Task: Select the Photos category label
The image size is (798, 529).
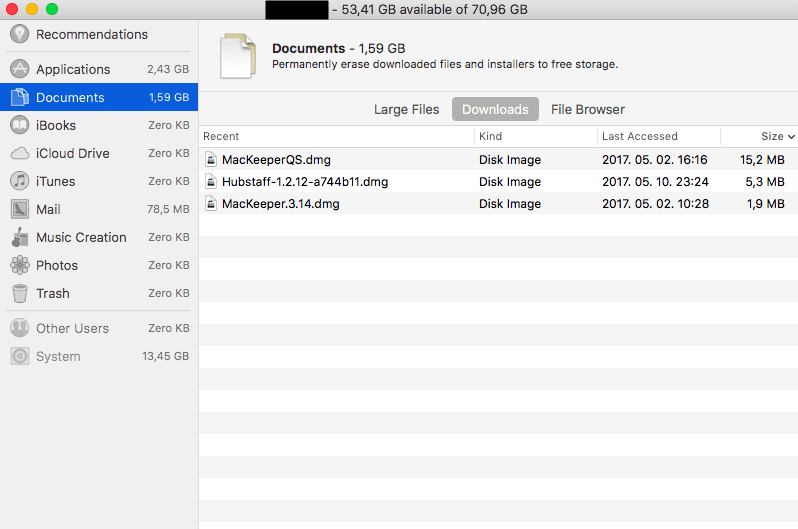Action: tap(56, 265)
